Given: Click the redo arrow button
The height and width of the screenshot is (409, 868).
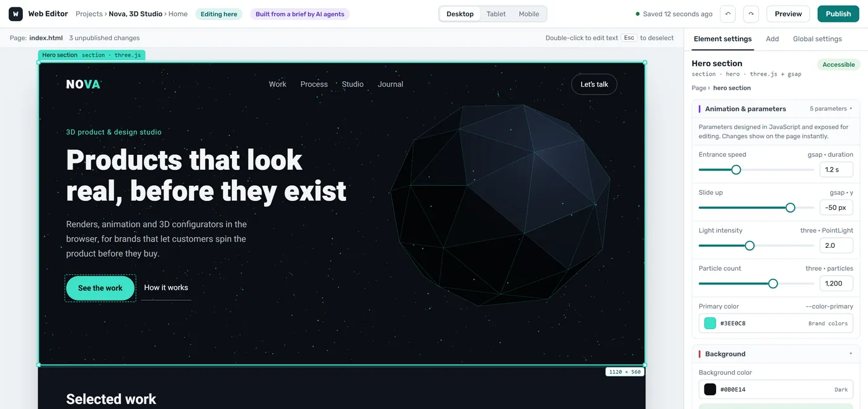Looking at the screenshot, I should (x=751, y=14).
